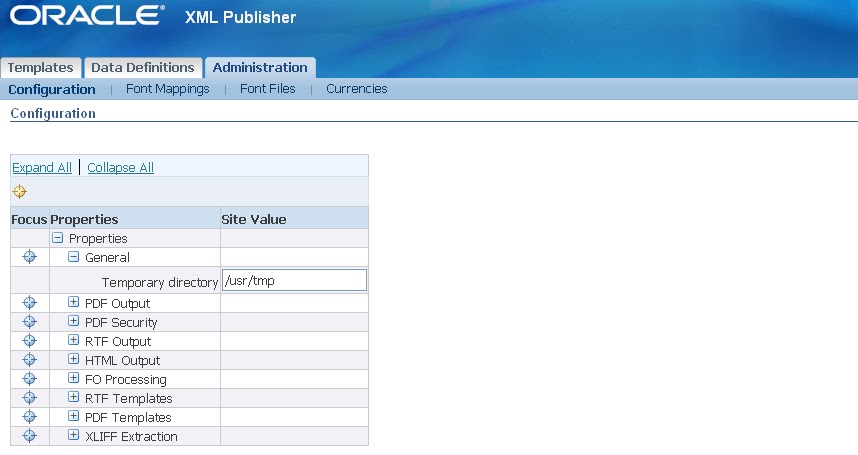Screen dimensions: 858x455
Task: Expand the FO Processing section
Action: (x=73, y=378)
